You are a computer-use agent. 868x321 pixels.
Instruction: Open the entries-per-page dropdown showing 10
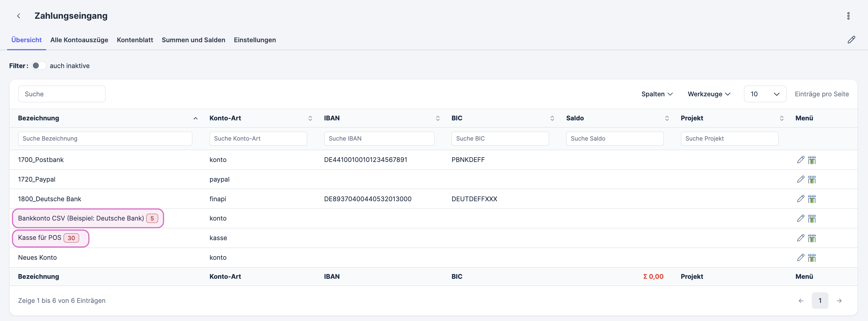tap(765, 94)
